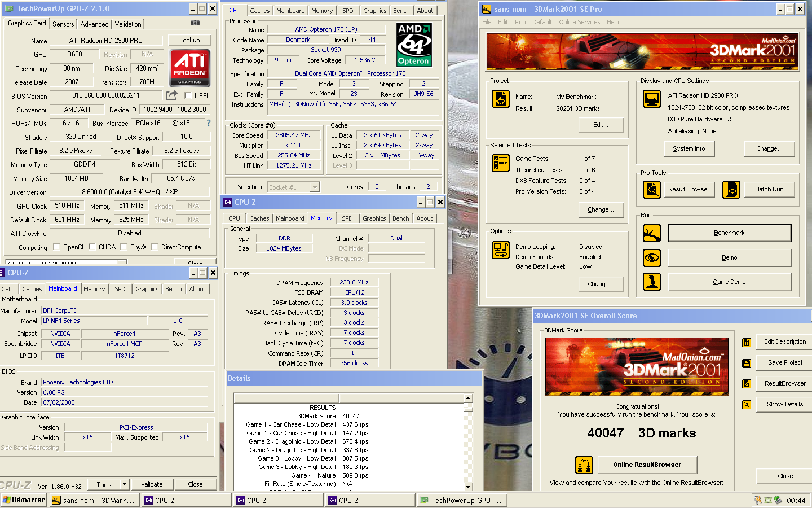This screenshot has height=508, width=812.
Task: Open the sans nom 3DMark taskbar item
Action: click(93, 500)
